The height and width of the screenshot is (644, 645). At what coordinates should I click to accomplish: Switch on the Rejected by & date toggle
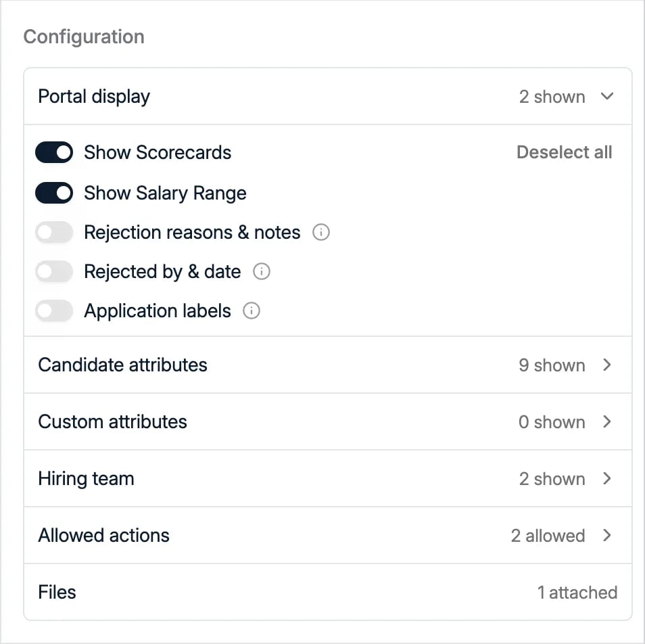click(54, 271)
